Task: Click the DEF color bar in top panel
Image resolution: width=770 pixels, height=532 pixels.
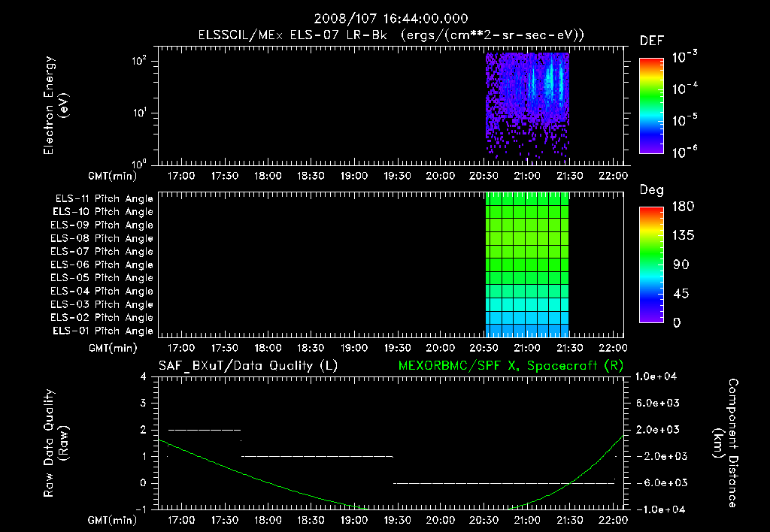Action: [x=651, y=106]
